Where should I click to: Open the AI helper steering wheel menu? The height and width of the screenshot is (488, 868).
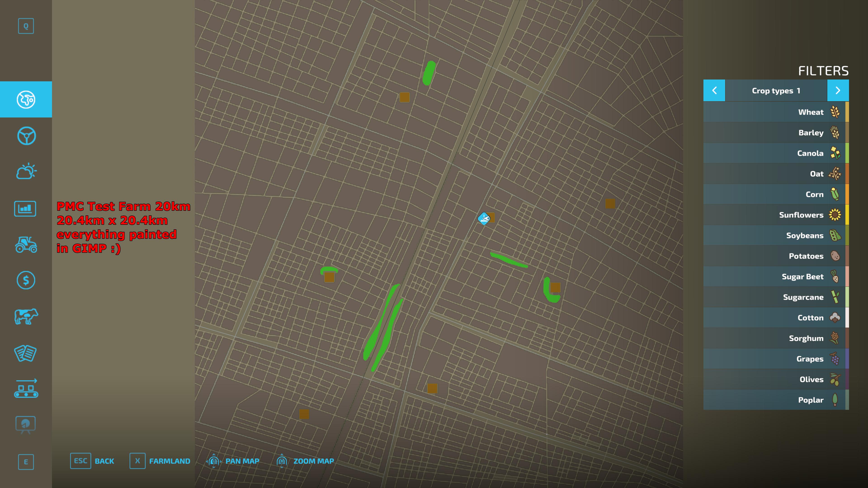coord(26,136)
